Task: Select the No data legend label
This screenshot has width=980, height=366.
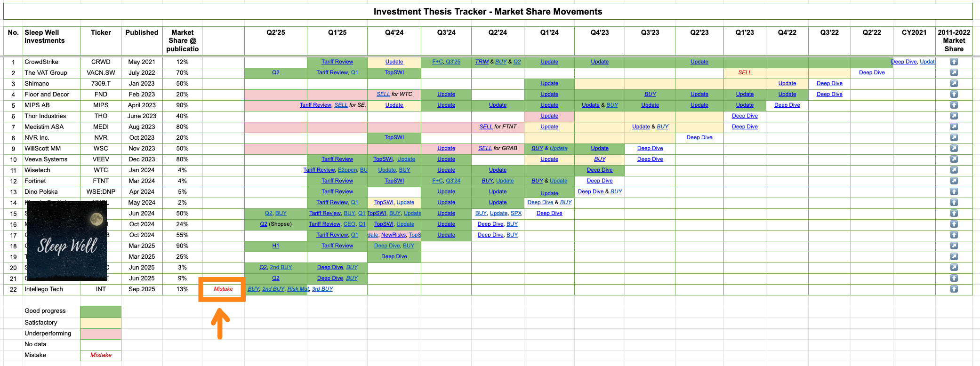Action: [x=35, y=344]
